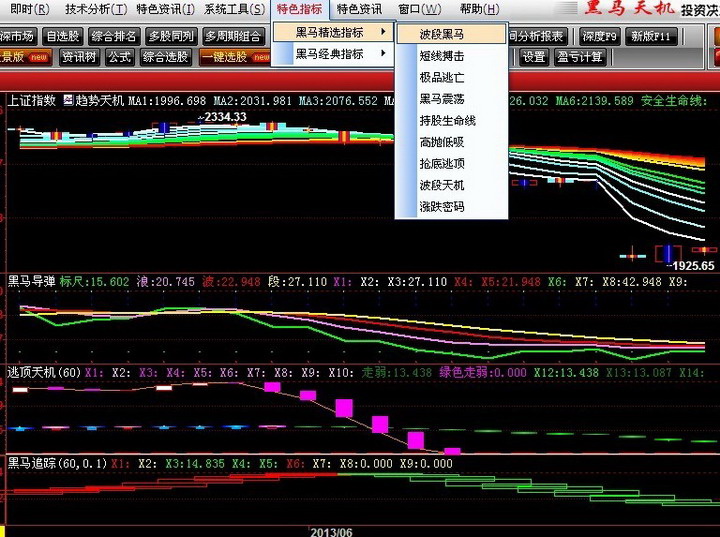720x537 pixels.
Task: Open the 系统工具(S) menu
Action: click(x=234, y=9)
